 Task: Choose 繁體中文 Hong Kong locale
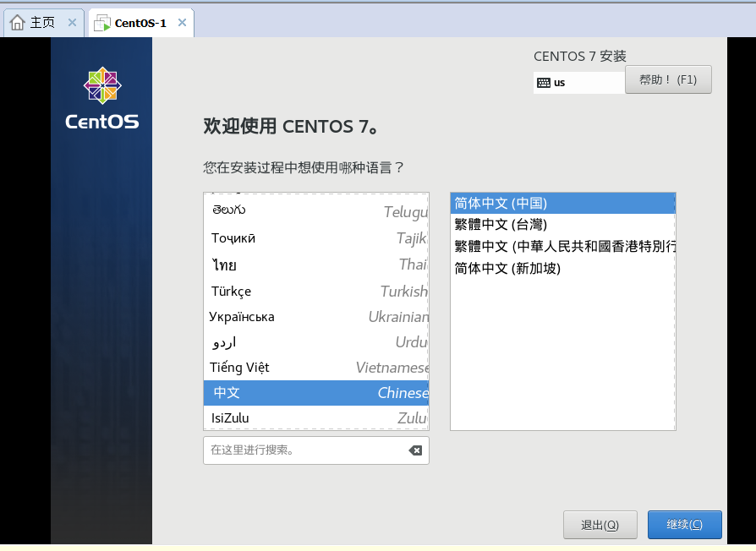coord(562,246)
